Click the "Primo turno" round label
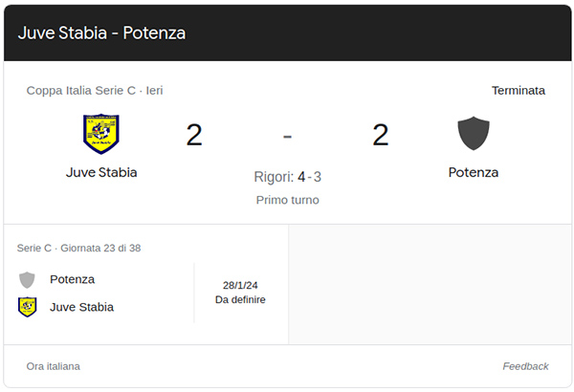Viewport: 574px width, 392px height. pyautogui.click(x=287, y=200)
